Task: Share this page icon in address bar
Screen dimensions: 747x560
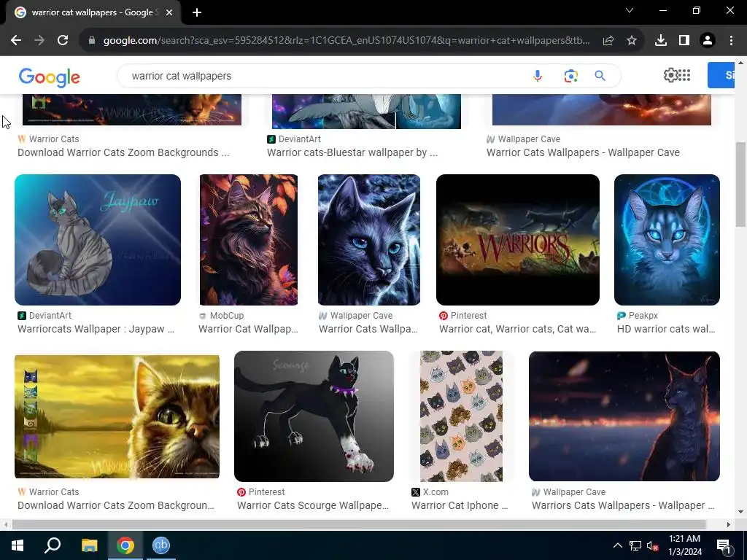Action: [608, 41]
